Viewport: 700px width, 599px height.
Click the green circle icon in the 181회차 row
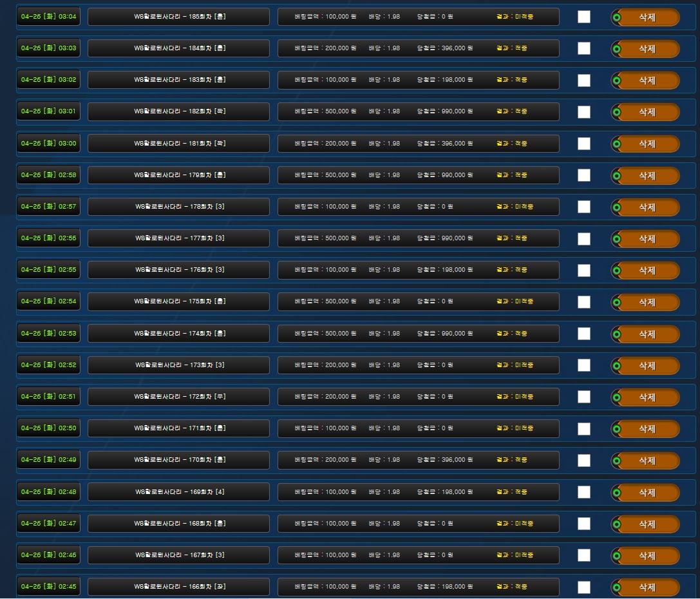coord(616,144)
